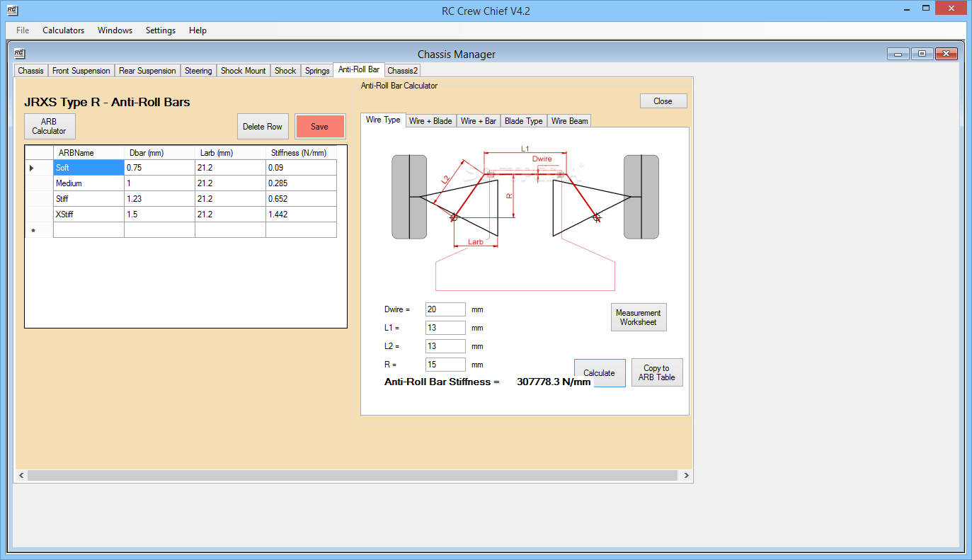Select the Wire + Bar calculator tab
Viewport: 972px width, 560px height.
(x=479, y=121)
